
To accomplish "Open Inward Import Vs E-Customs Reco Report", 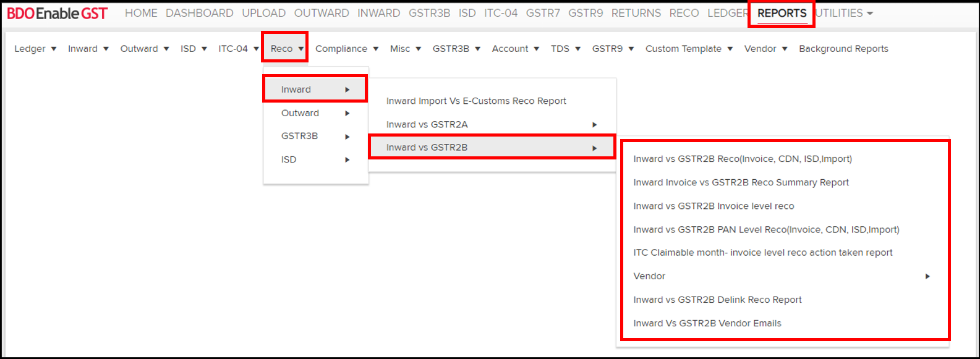I will [476, 101].
